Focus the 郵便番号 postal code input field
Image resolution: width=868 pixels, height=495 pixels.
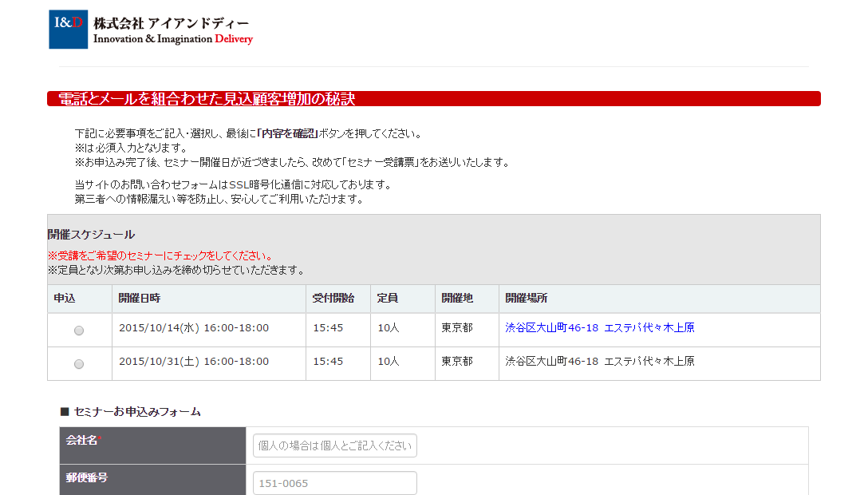click(x=335, y=483)
